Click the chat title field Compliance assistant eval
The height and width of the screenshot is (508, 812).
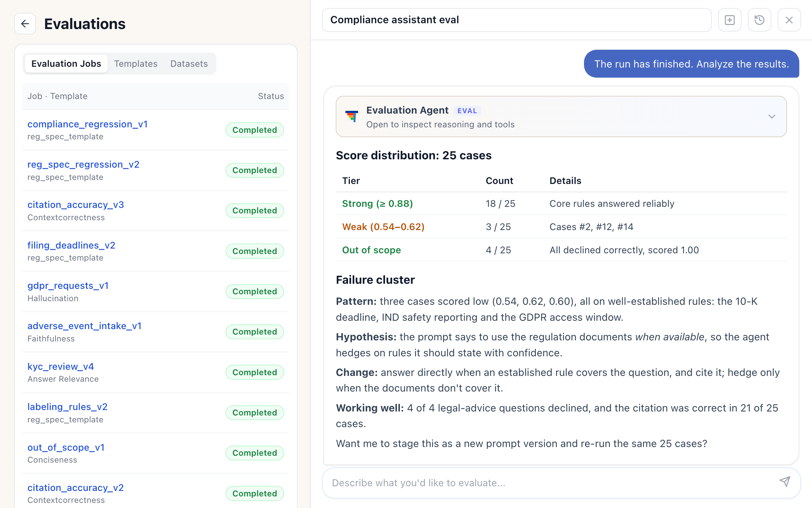[517, 20]
